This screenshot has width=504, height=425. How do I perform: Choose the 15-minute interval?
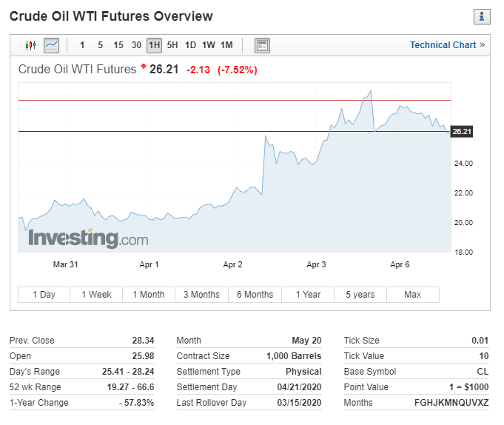click(118, 45)
